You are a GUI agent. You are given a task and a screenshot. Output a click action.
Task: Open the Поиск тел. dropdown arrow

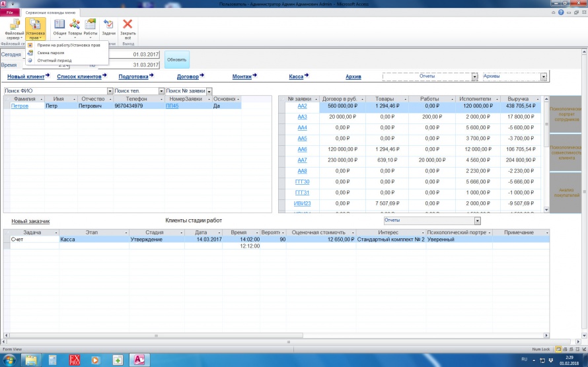pyautogui.click(x=161, y=91)
